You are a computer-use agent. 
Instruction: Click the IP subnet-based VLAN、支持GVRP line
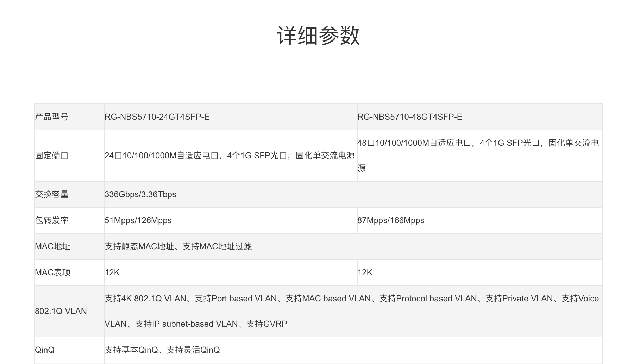pyautogui.click(x=196, y=324)
